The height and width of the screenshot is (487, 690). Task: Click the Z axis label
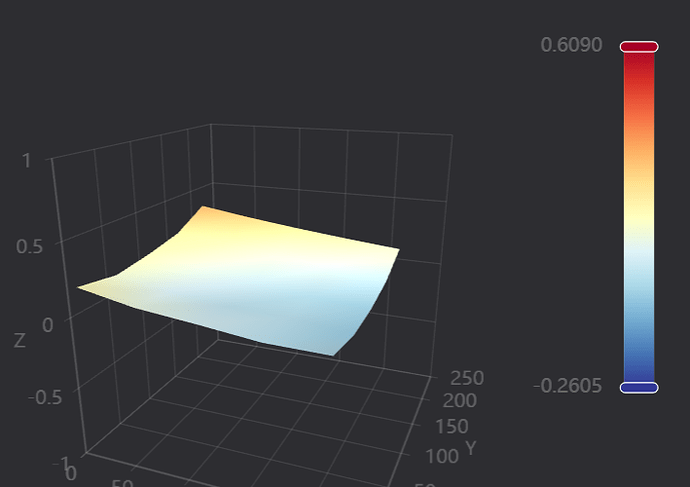coord(19,341)
